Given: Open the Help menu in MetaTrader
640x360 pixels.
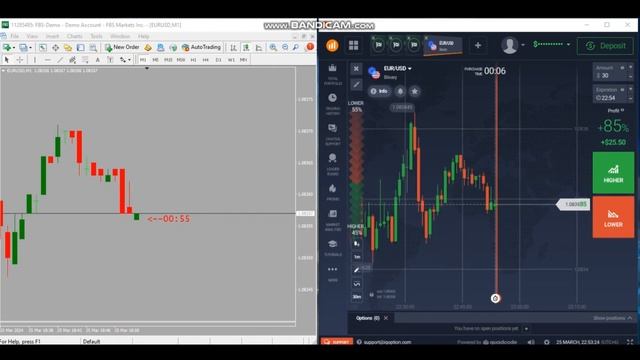Looking at the screenshot, I should [144, 36].
